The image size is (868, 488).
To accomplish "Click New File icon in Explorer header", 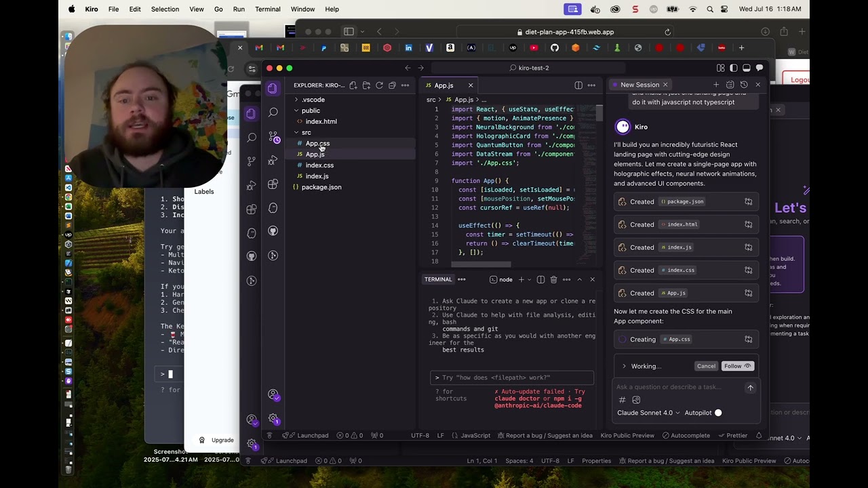I will [353, 85].
